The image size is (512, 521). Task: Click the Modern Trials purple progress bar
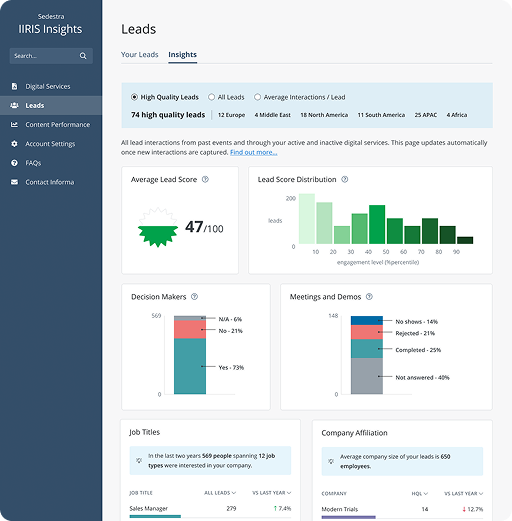click(x=348, y=517)
